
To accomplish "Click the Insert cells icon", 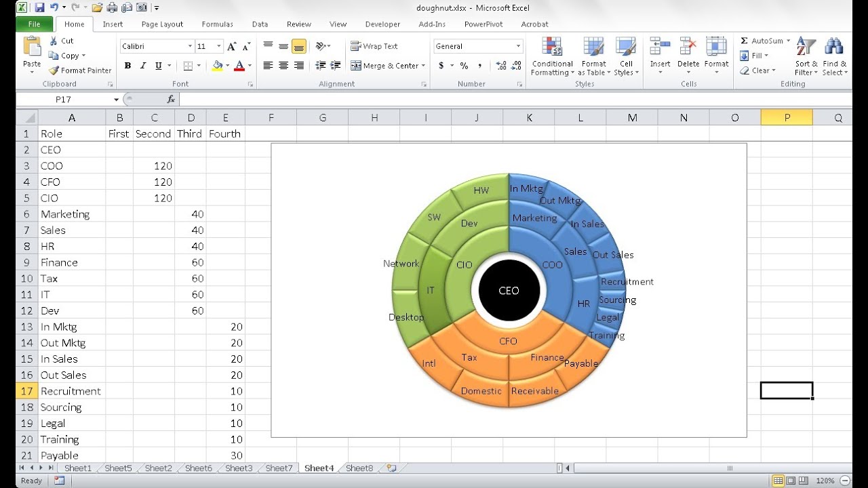I will pyautogui.click(x=660, y=47).
